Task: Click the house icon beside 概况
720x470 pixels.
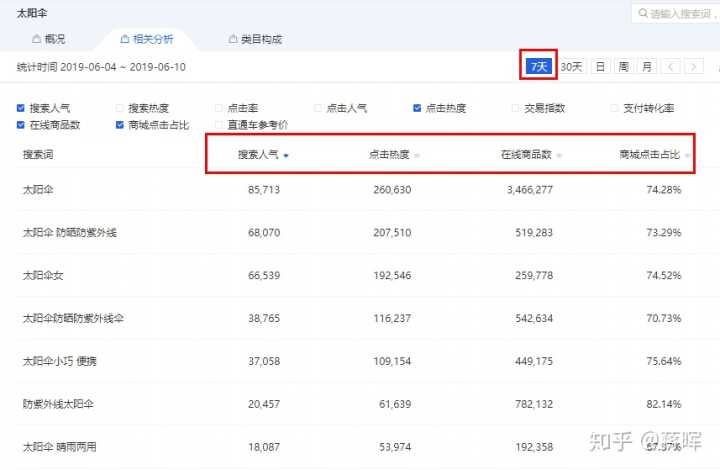Action: pyautogui.click(x=37, y=40)
